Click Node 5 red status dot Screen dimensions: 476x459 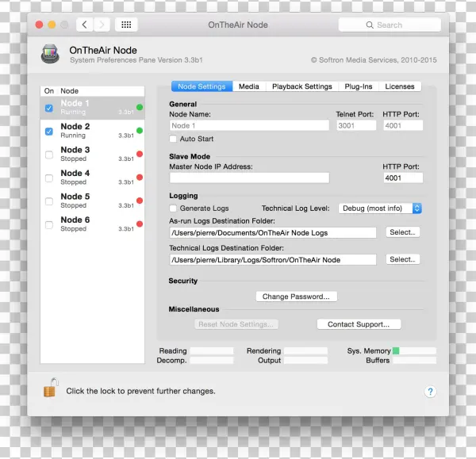pyautogui.click(x=140, y=201)
